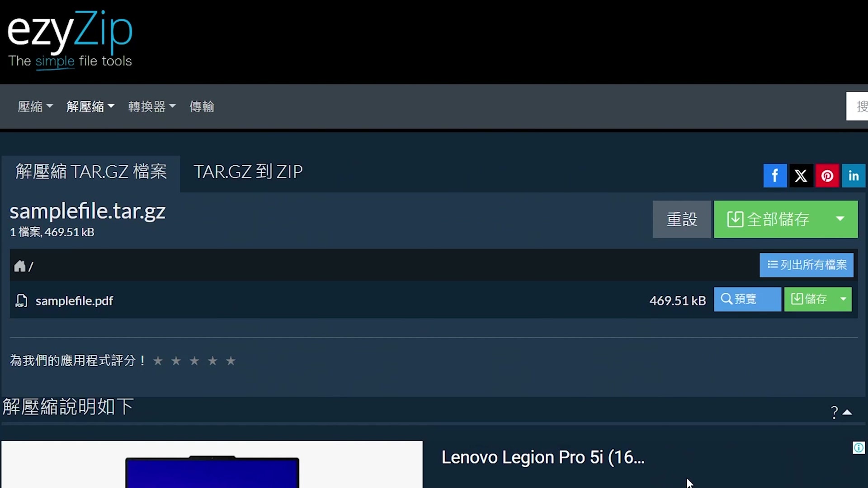
Task: Click the Pinterest share icon
Action: pos(827,176)
